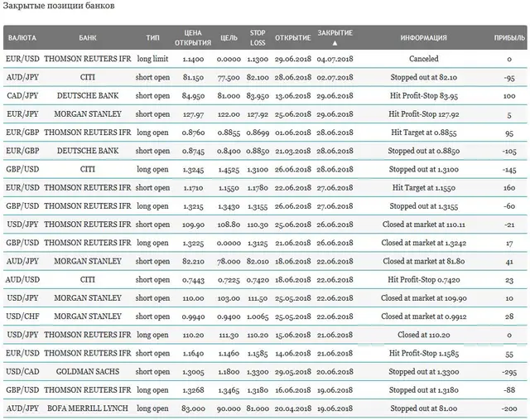
Task: Select cell Stopped out at 0.8850
Action: [423, 151]
